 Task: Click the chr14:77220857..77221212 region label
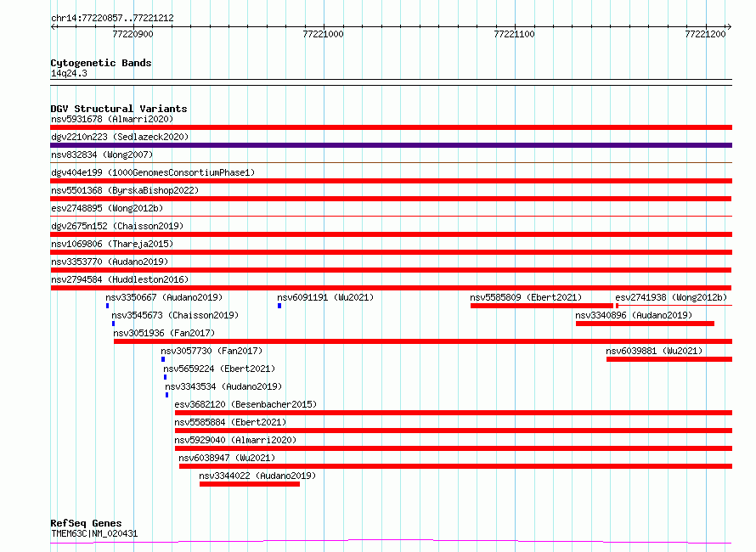point(112,18)
